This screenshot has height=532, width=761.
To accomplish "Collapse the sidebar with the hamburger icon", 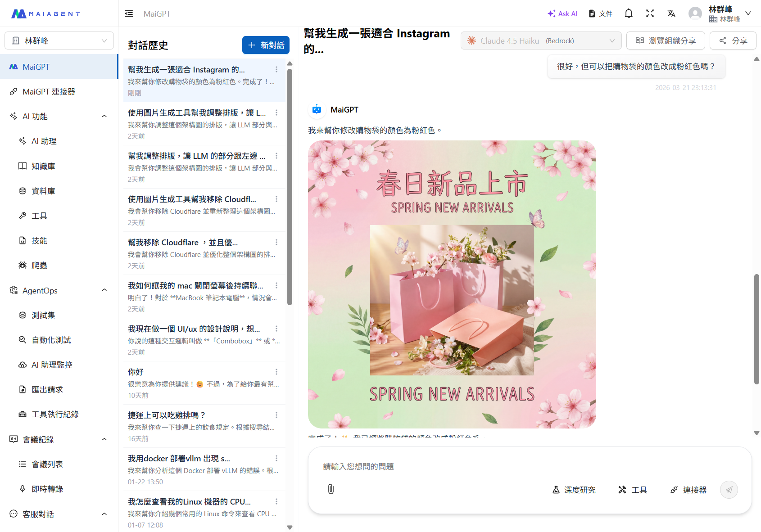I will tap(129, 14).
